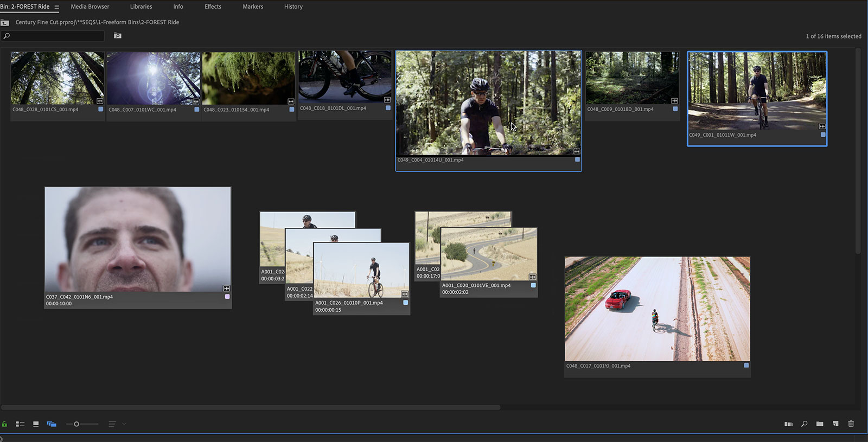Click the Find magnifier icon at bottom right
868x442 pixels.
[x=804, y=424]
